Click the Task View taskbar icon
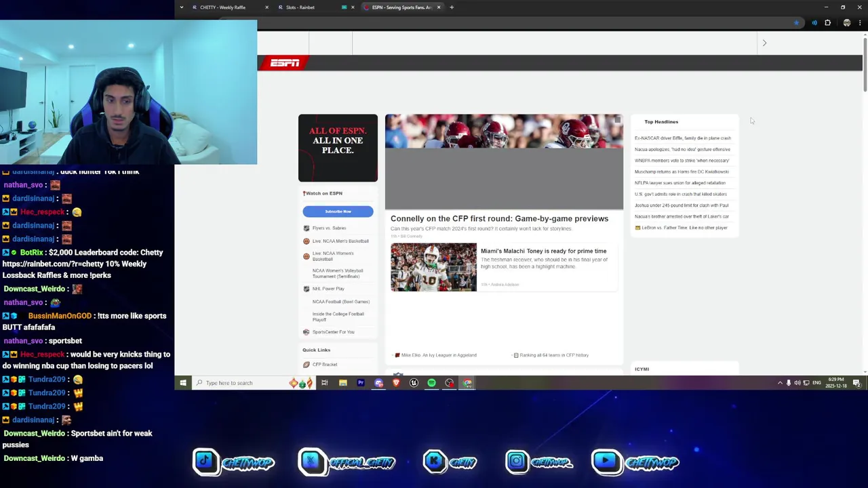868x488 pixels. [325, 383]
